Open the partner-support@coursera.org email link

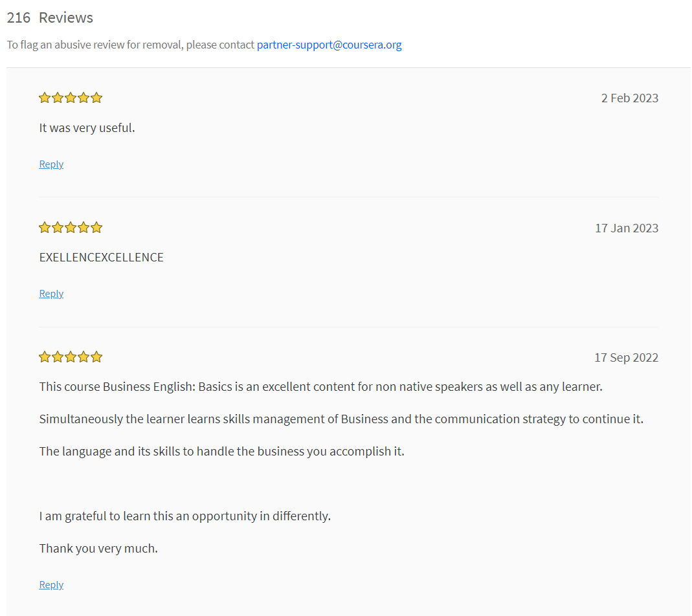coord(329,45)
